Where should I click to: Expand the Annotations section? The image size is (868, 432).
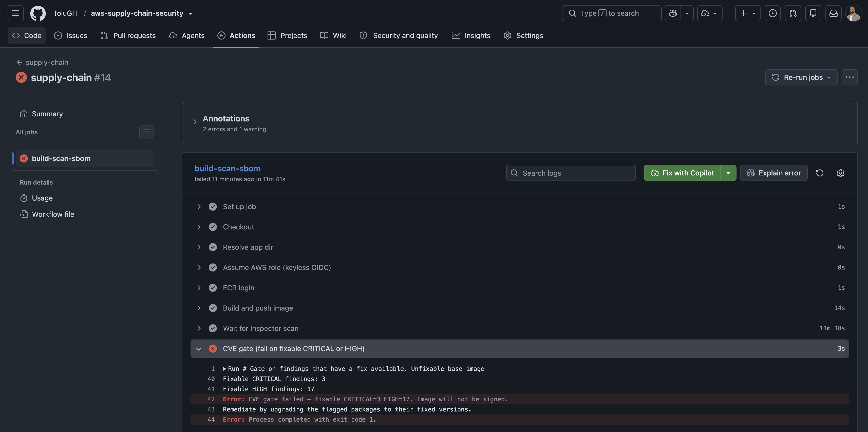(195, 122)
